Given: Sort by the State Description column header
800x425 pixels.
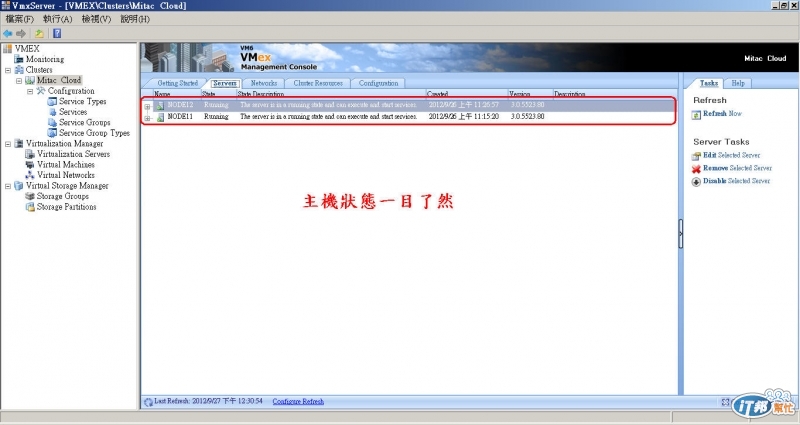Looking at the screenshot, I should 331,94.
